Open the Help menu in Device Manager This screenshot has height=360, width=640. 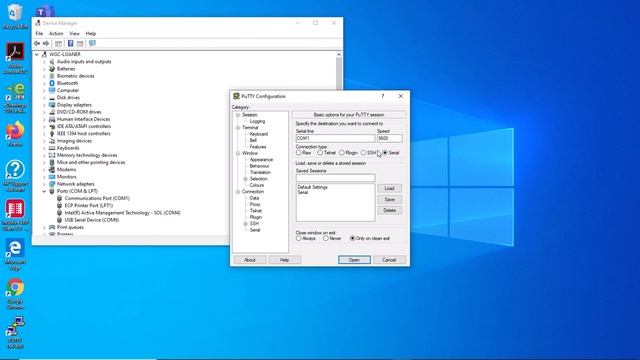(x=91, y=33)
